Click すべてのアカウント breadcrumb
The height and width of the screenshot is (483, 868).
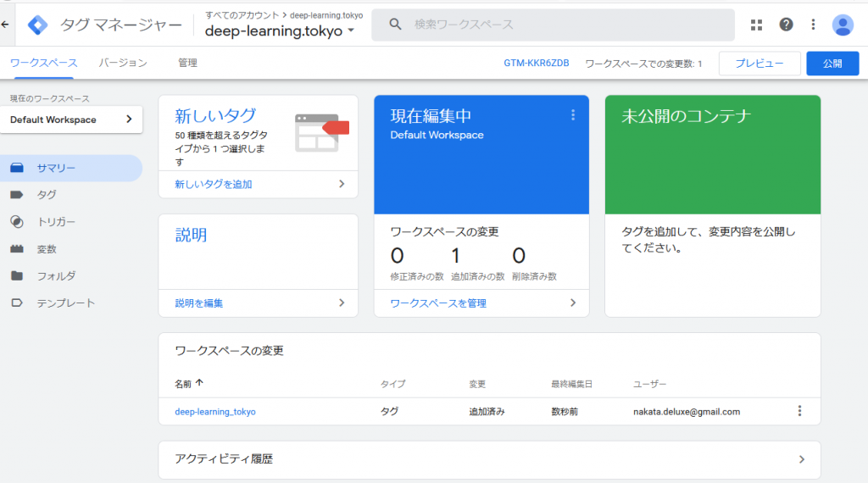point(242,15)
